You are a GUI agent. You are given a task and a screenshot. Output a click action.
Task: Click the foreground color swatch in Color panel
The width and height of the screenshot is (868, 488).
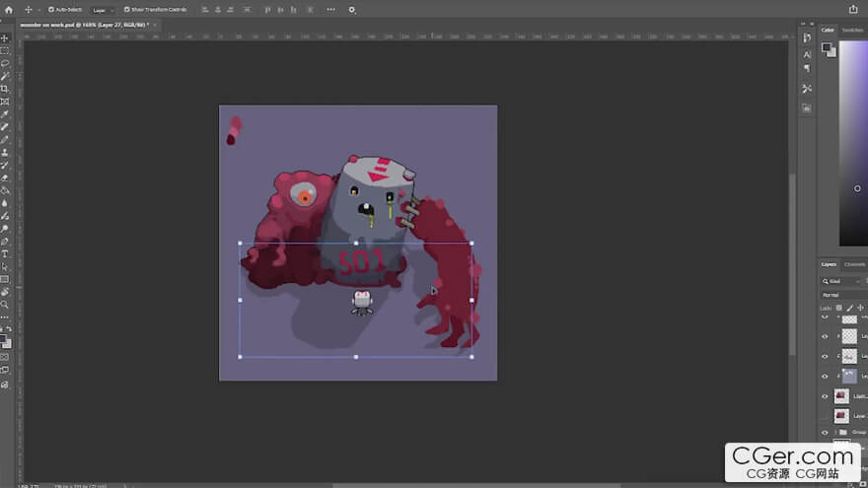[x=827, y=46]
